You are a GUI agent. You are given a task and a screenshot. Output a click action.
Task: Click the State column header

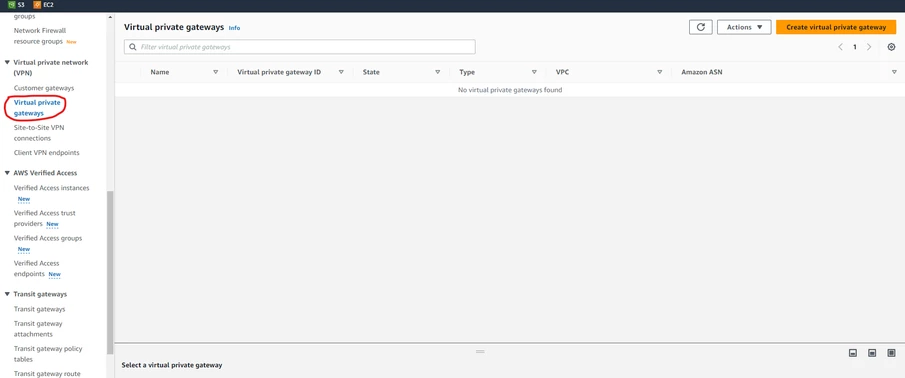coord(371,72)
